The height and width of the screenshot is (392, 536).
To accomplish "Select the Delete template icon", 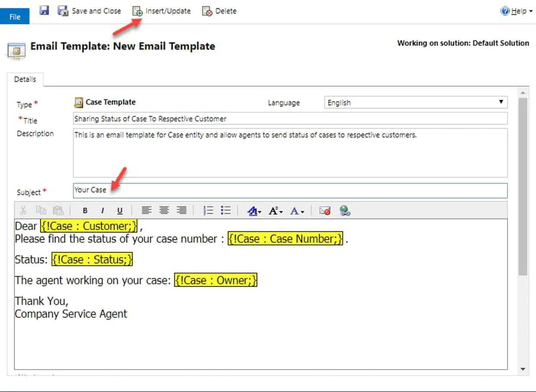I will pos(207,10).
